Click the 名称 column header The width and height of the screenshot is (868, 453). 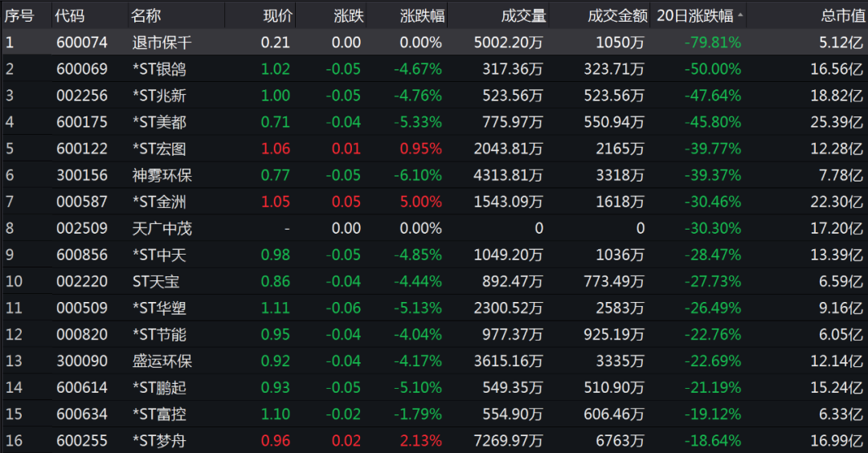pyautogui.click(x=146, y=15)
